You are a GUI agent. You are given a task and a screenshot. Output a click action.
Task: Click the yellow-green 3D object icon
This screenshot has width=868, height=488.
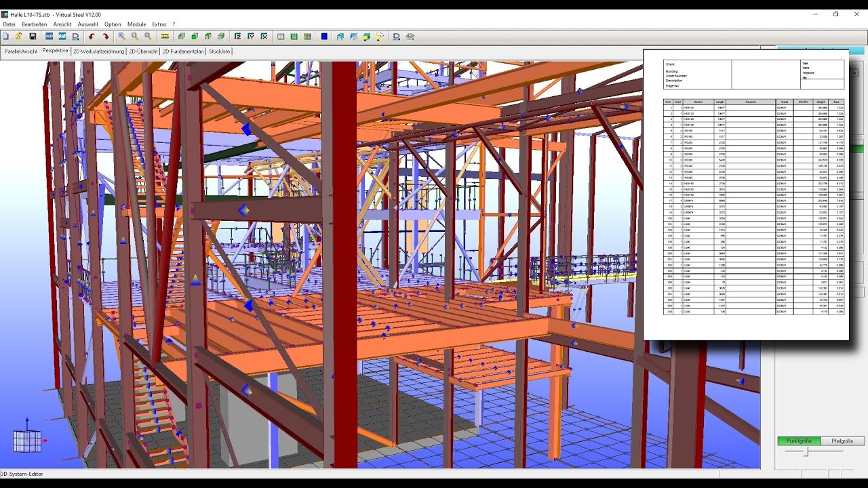(x=367, y=36)
